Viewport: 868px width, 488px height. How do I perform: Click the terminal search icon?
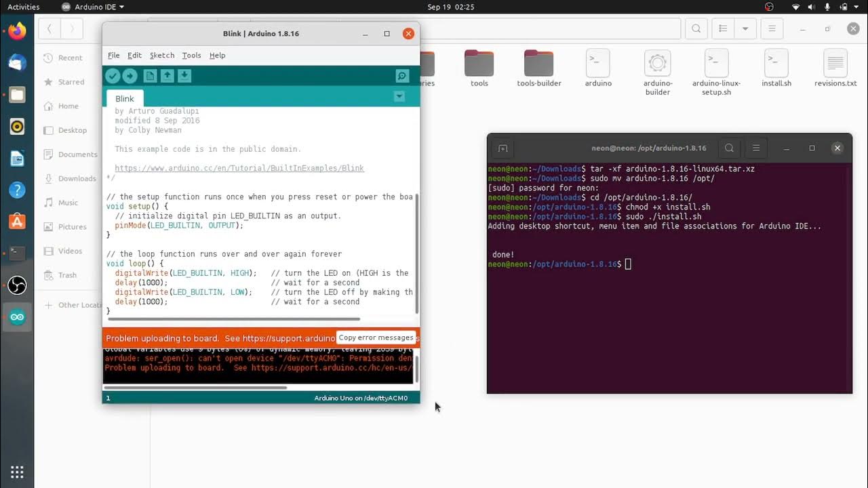coord(729,148)
